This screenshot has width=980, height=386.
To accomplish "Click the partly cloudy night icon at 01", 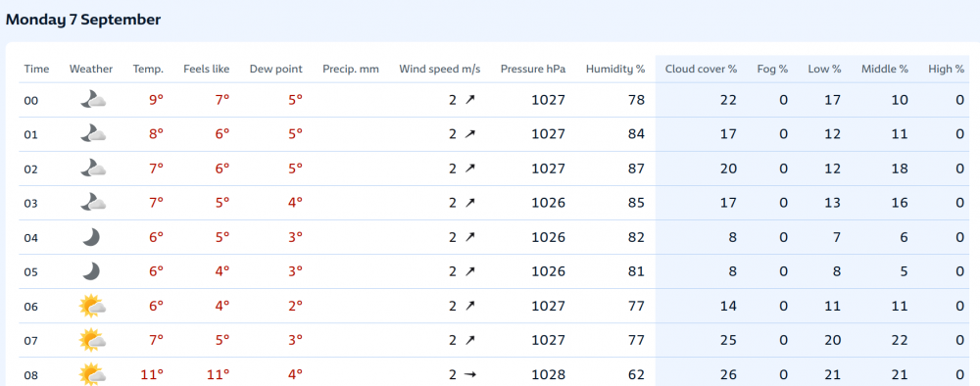I will tap(92, 134).
